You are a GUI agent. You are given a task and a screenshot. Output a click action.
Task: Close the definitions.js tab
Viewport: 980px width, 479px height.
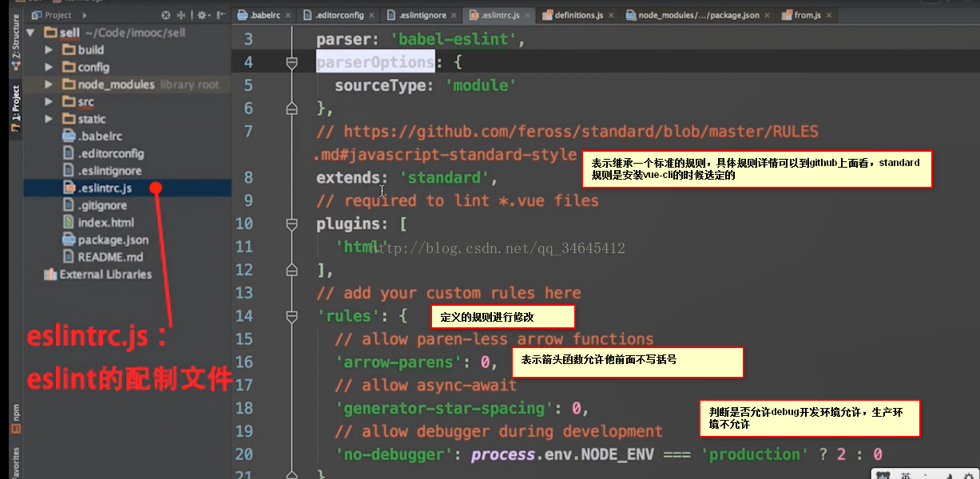coord(613,15)
